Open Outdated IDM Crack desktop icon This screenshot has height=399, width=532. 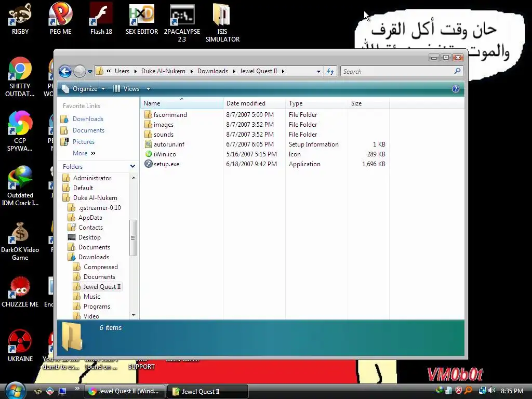tap(20, 186)
